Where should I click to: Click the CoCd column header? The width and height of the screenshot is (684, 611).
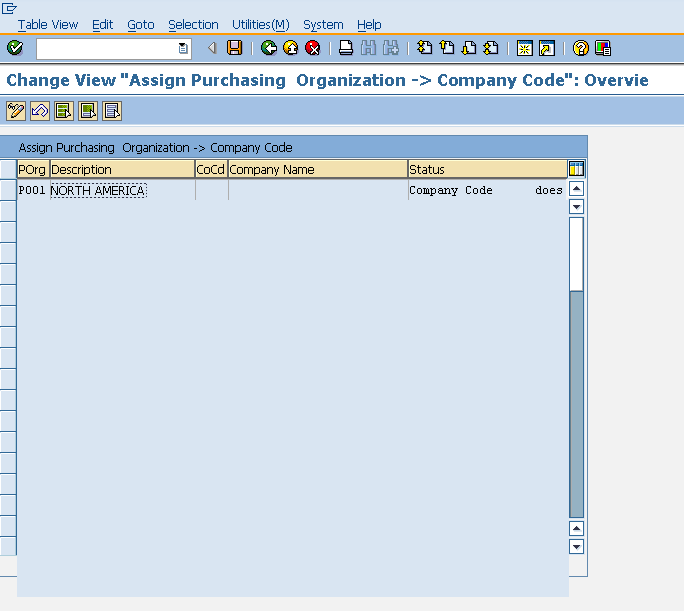pyautogui.click(x=211, y=169)
